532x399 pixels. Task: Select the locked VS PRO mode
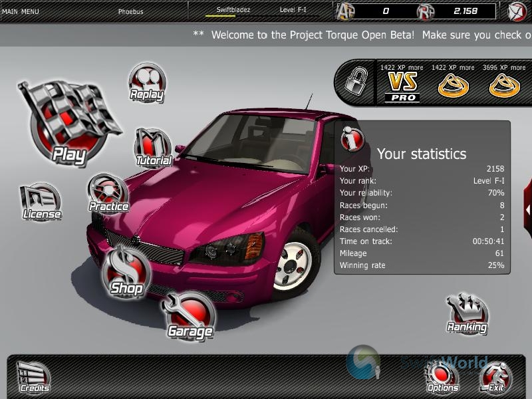(402, 86)
